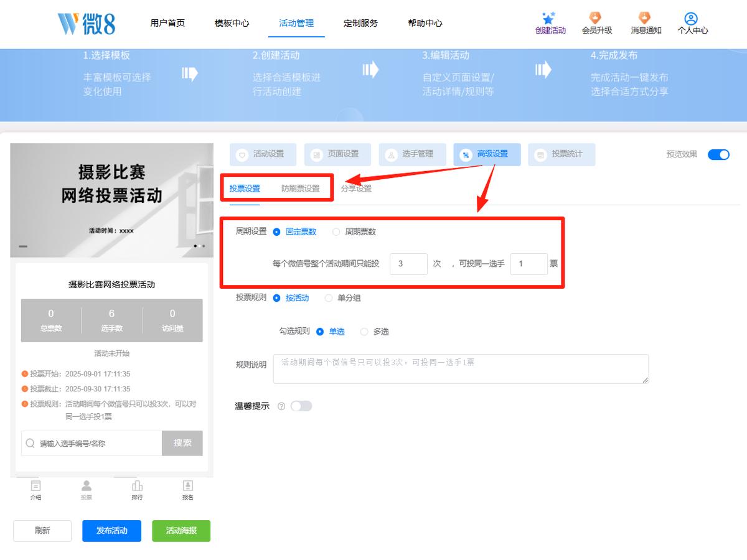Focus the 可投同一选手 票 input field

(529, 264)
